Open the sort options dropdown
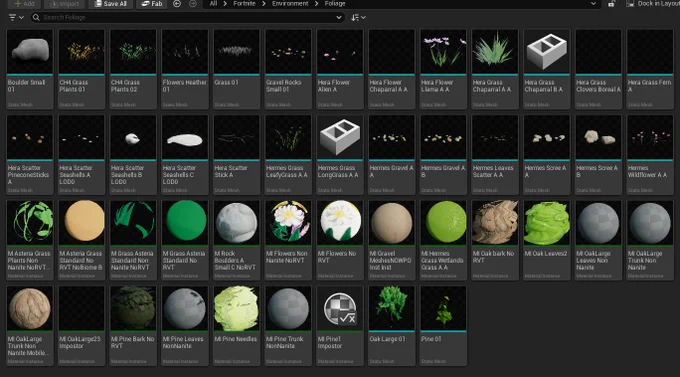The height and width of the screenshot is (377, 680). [x=358, y=17]
